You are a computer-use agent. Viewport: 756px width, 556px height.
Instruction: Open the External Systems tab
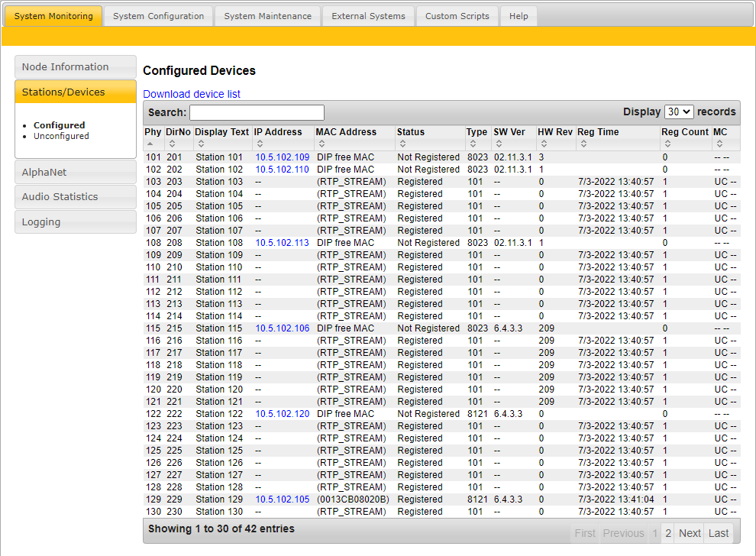tap(368, 16)
